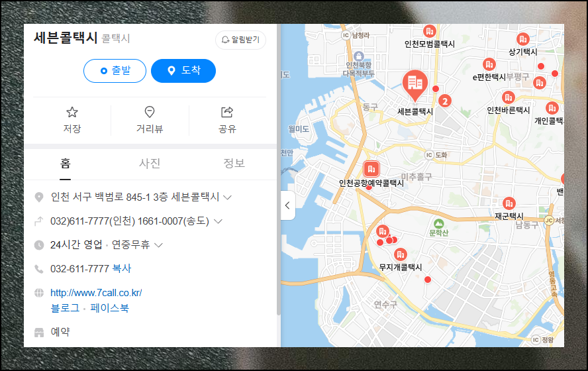Switch to the 정보 tab
This screenshot has width=588, height=371.
(234, 163)
